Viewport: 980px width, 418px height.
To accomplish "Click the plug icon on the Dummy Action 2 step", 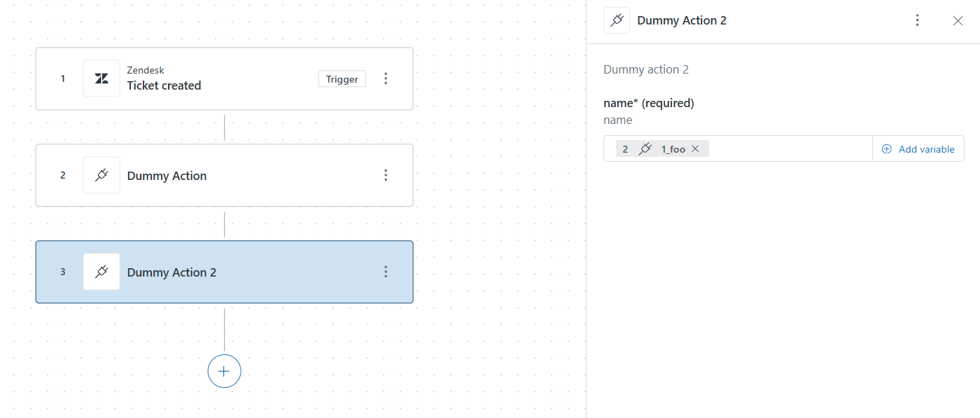I will point(101,272).
